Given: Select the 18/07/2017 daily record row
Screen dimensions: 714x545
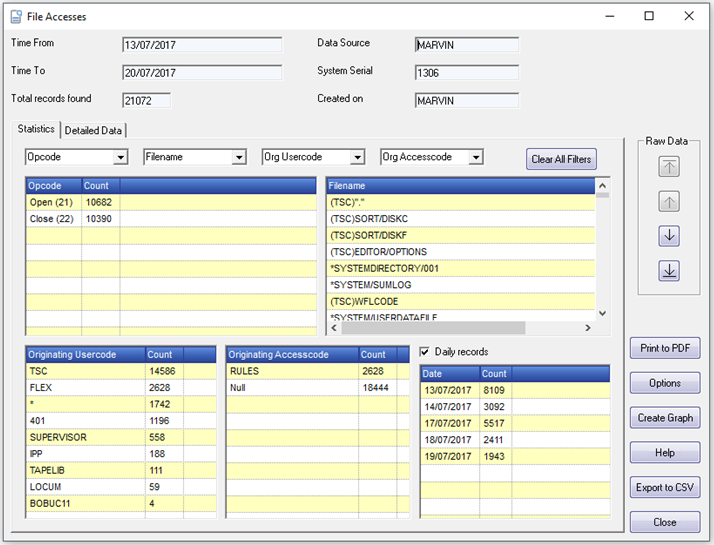Looking at the screenshot, I should (515, 440).
